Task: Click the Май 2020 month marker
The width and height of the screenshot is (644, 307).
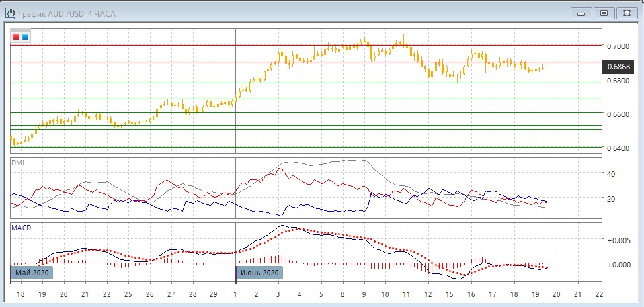Action: tap(32, 273)
